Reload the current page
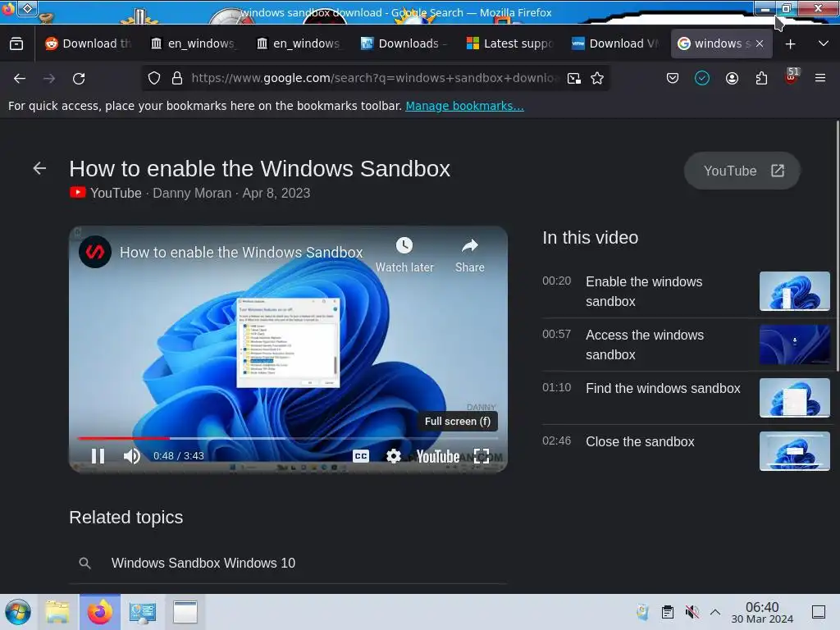This screenshot has height=630, width=840. pyautogui.click(x=79, y=79)
